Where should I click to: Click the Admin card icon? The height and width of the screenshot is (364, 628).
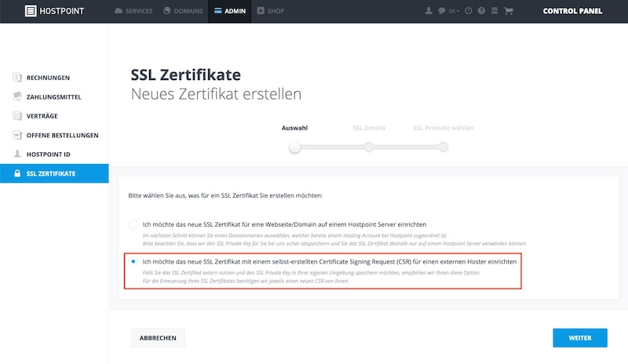click(218, 11)
